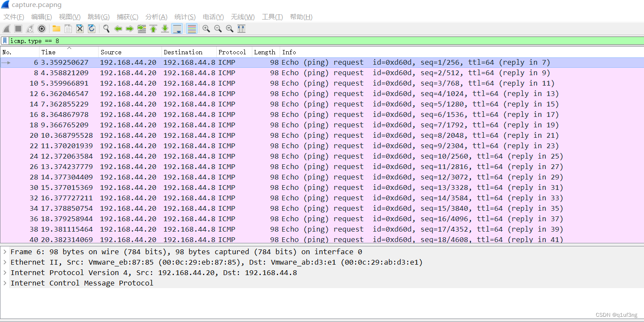Image resolution: width=644 pixels, height=322 pixels.
Task: Select packet 20 with seq=8/2048
Action: [x=322, y=136]
